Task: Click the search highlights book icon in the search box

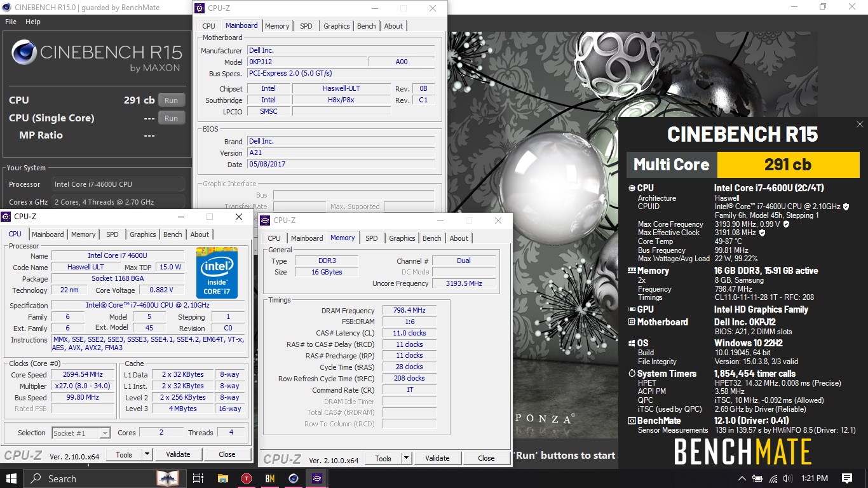Action: click(168, 478)
